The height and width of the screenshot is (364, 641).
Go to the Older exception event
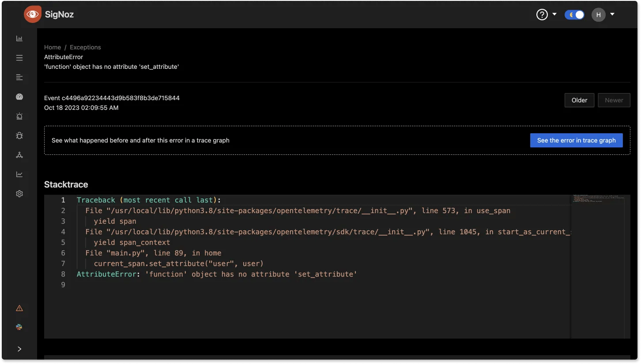click(579, 100)
